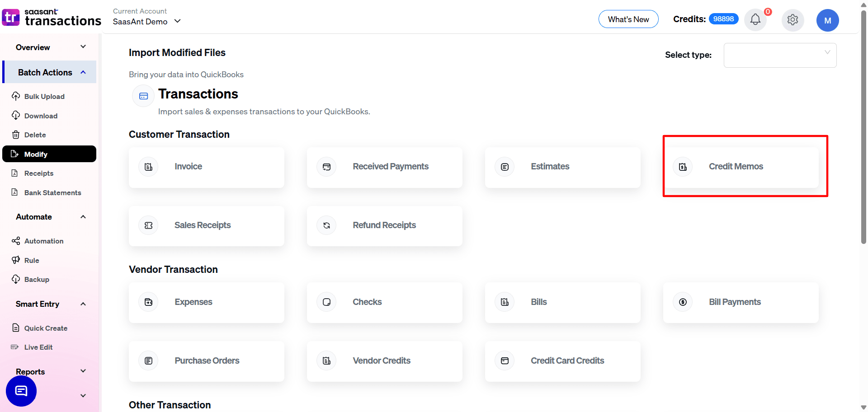Open the Select type dropdown

pyautogui.click(x=780, y=55)
